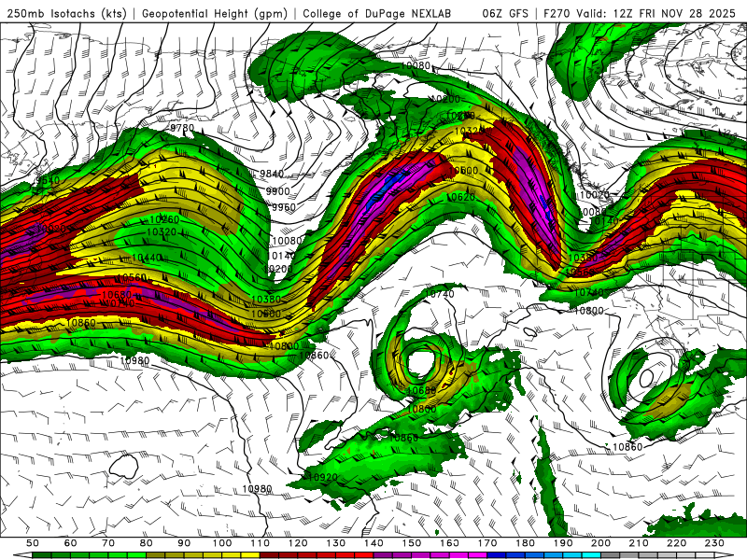This screenshot has width=747, height=560.
Task: Click the '220' color scale label
Action: [677, 543]
